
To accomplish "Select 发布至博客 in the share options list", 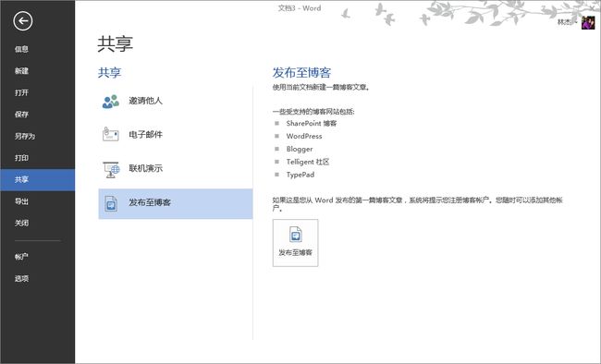I will click(176, 204).
